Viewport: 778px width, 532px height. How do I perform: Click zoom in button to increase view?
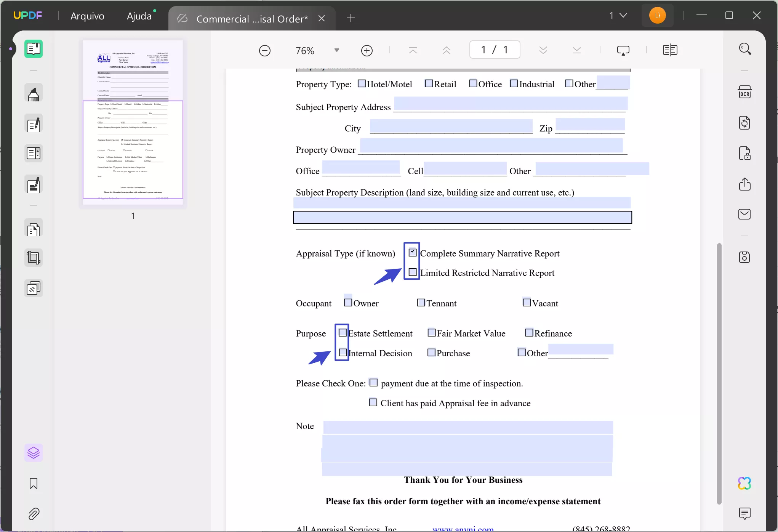pyautogui.click(x=367, y=50)
